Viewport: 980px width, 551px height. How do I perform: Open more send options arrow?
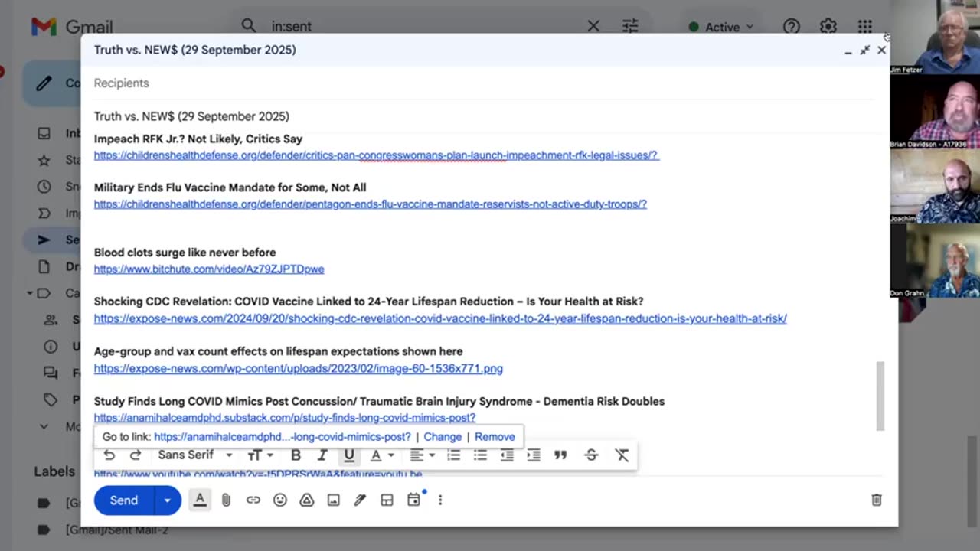click(167, 500)
